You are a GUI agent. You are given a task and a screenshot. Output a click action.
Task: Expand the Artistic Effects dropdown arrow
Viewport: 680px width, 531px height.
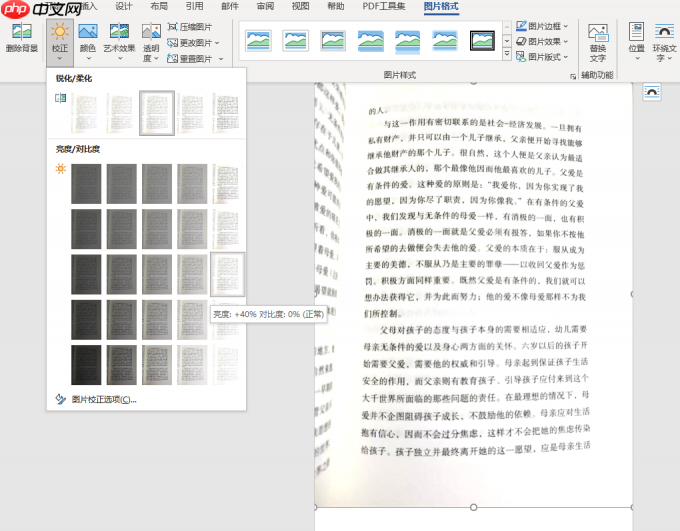tap(120, 58)
